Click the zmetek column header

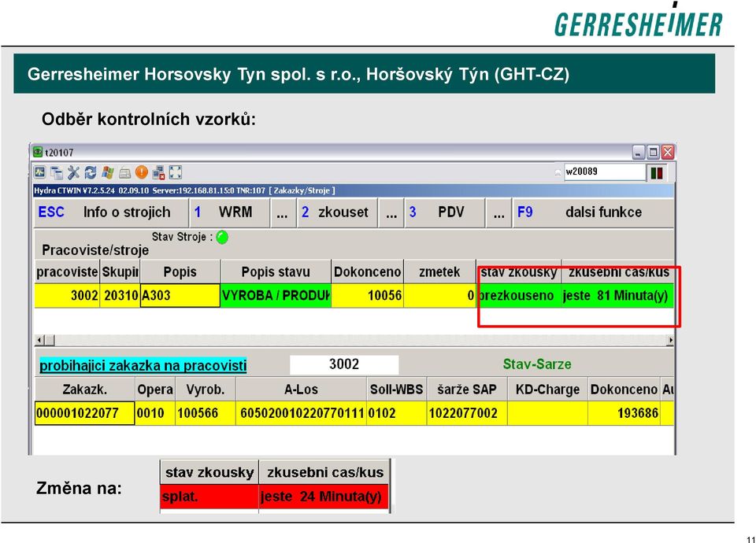pyautogui.click(x=439, y=272)
